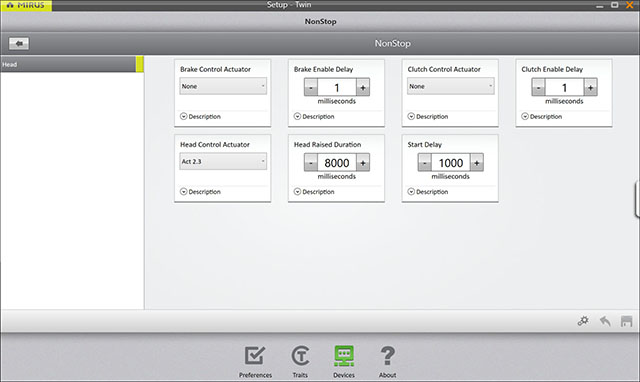This screenshot has height=382, width=640.
Task: Click the gear settings icon
Action: 583,321
